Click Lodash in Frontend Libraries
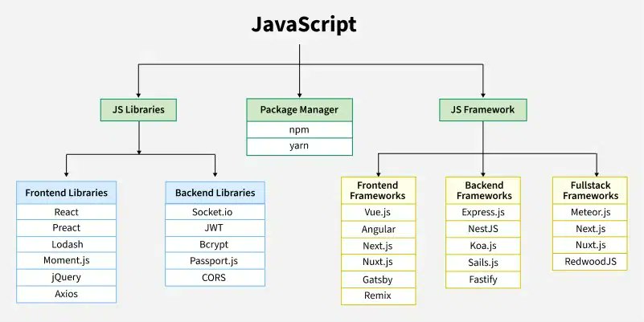This screenshot has width=644, height=322. pos(67,244)
